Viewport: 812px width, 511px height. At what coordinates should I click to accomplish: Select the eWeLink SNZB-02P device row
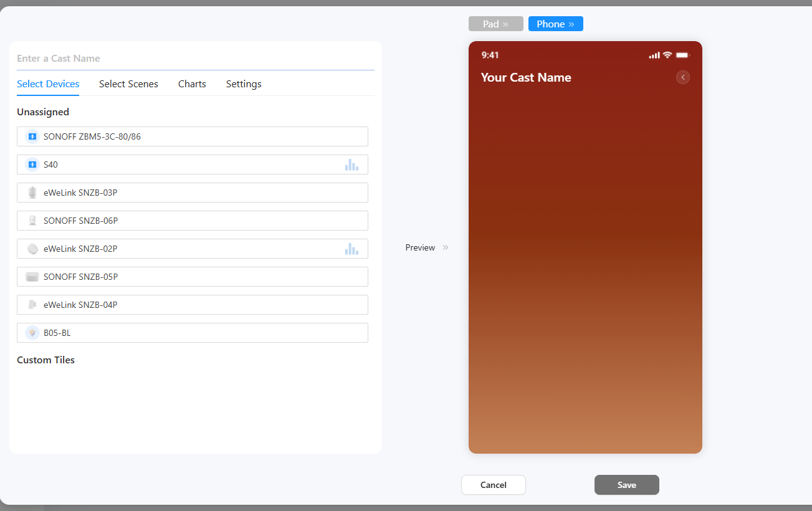(187, 249)
